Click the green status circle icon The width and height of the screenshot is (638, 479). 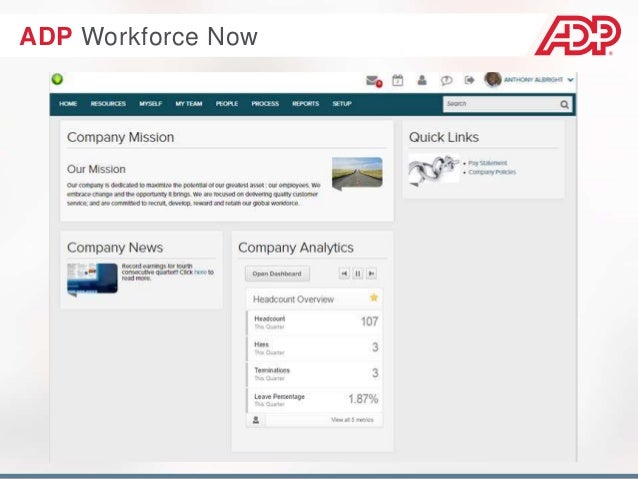click(57, 79)
